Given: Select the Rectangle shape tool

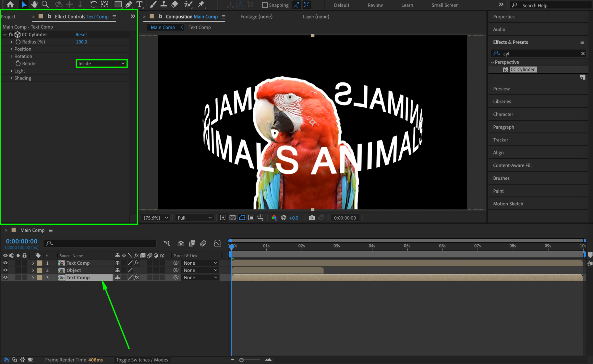Looking at the screenshot, I should pyautogui.click(x=118, y=4).
